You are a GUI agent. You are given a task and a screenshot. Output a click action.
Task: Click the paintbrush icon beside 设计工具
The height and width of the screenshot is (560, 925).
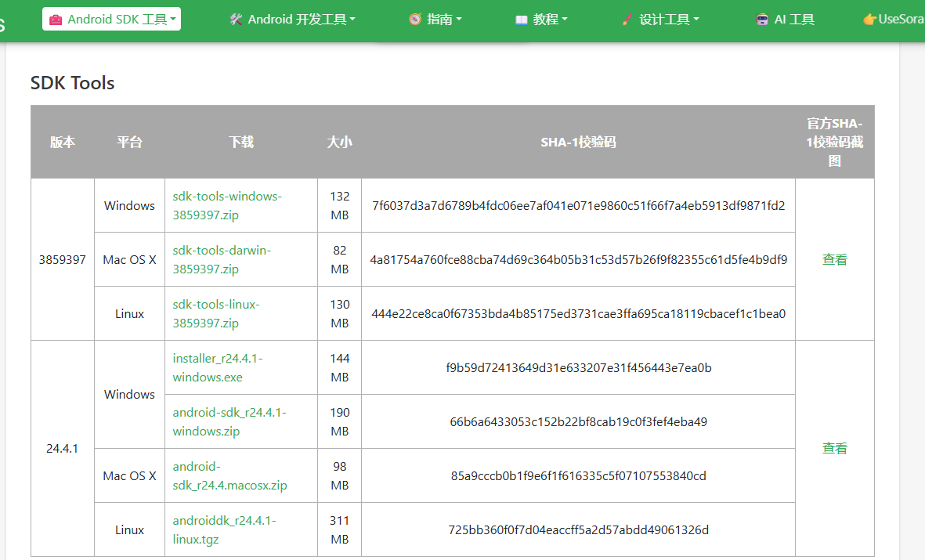coord(627,20)
